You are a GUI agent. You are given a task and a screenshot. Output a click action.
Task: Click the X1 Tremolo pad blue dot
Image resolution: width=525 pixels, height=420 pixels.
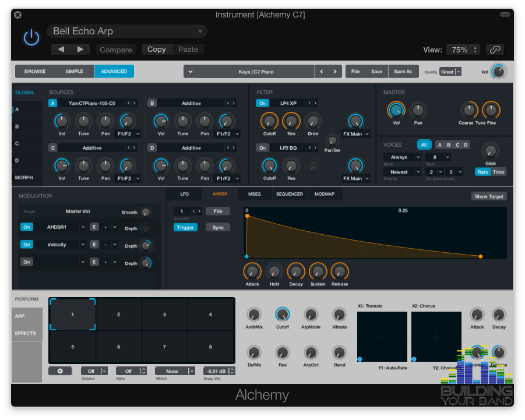(x=360, y=359)
